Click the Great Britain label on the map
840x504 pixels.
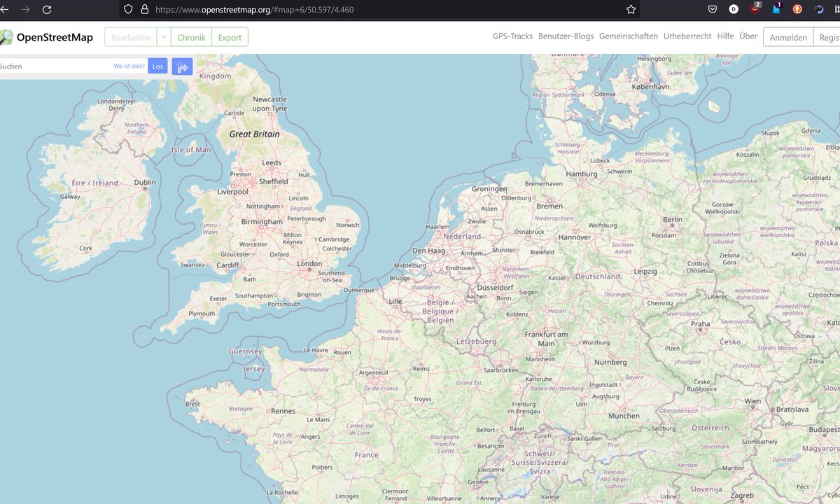[x=254, y=134]
